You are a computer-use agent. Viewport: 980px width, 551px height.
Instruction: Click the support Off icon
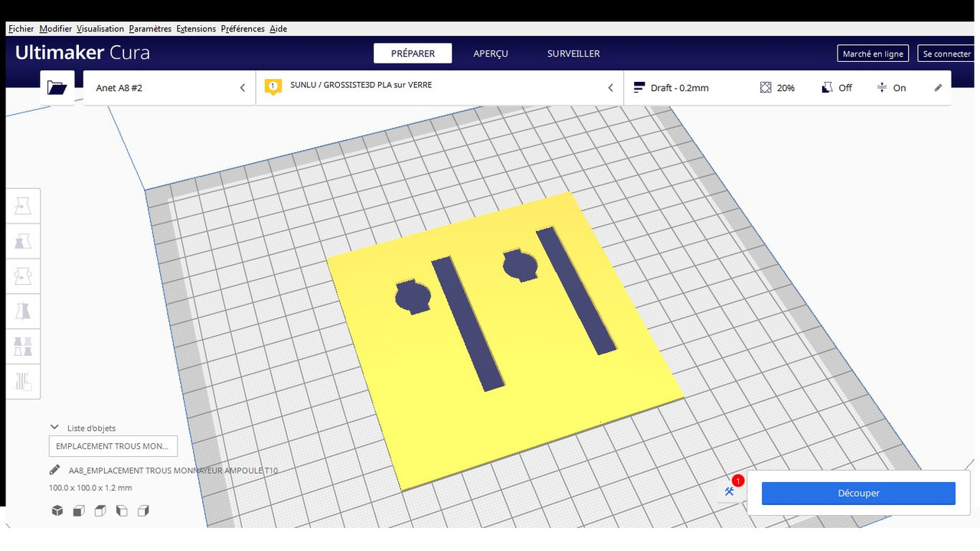point(827,88)
